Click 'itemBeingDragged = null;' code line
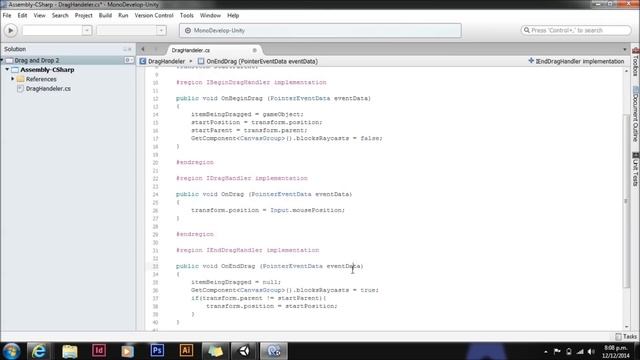Viewport: 640px width, 360px height. tap(236, 282)
